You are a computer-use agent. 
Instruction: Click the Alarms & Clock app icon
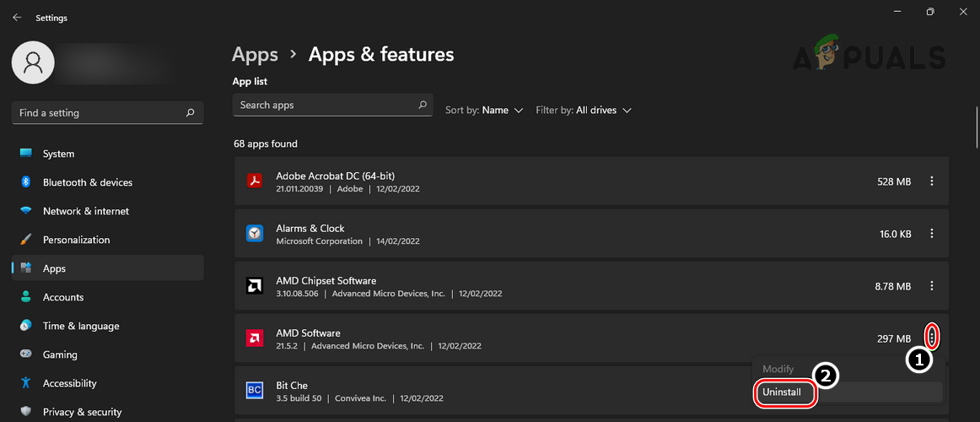pos(254,234)
